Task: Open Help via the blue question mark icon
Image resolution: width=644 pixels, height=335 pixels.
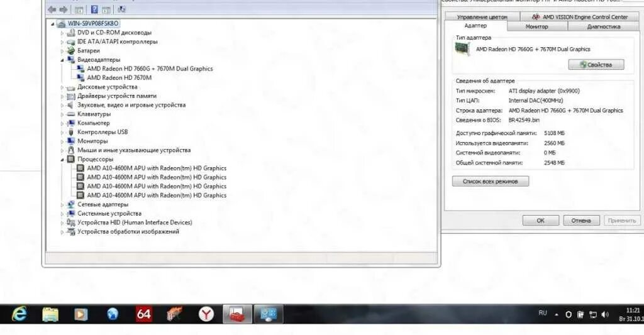Action: [x=94, y=9]
